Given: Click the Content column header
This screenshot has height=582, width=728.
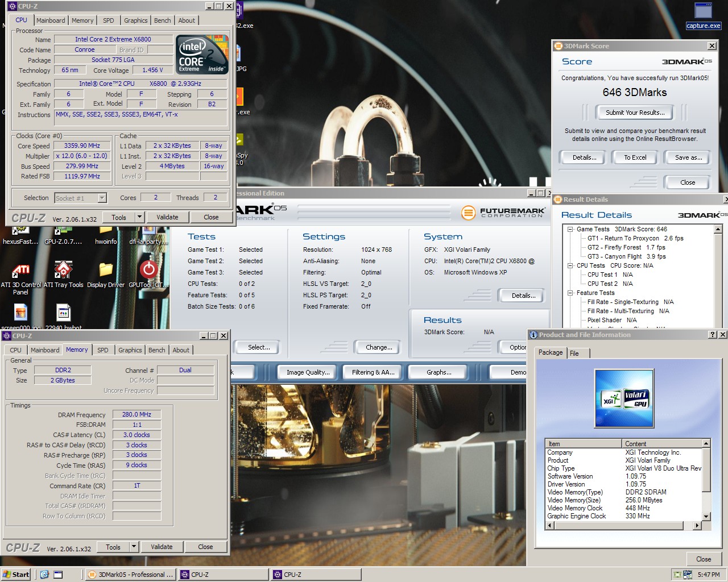Looking at the screenshot, I should tap(662, 443).
